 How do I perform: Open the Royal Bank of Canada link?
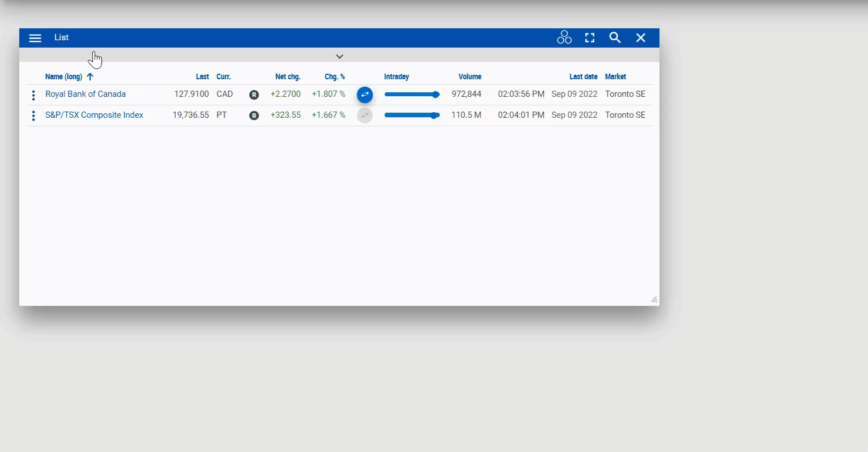[86, 94]
